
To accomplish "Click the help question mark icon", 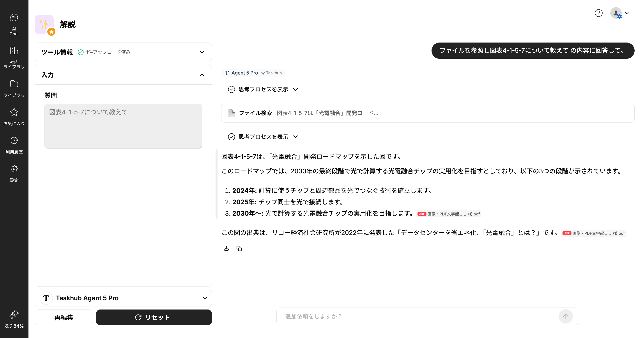I will click(x=598, y=13).
